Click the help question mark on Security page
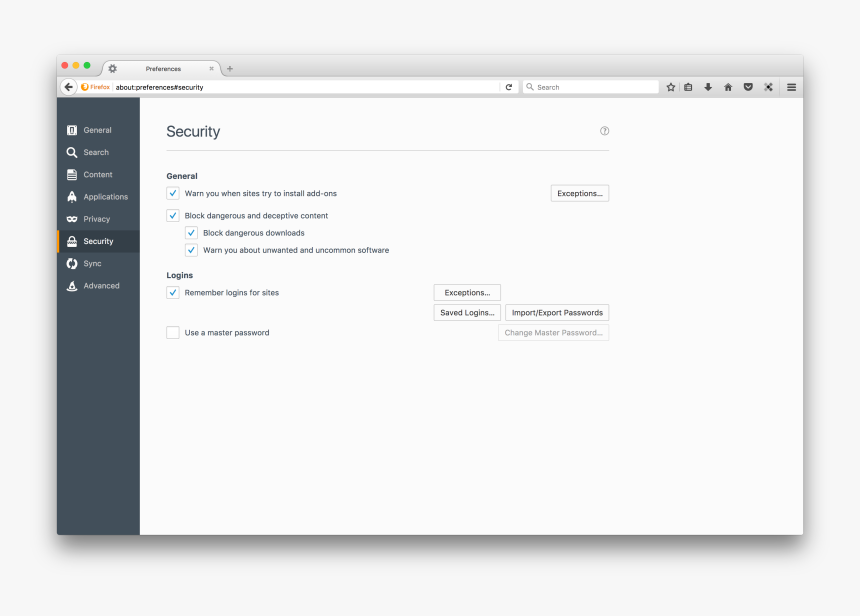This screenshot has width=860, height=616. pyautogui.click(x=604, y=130)
